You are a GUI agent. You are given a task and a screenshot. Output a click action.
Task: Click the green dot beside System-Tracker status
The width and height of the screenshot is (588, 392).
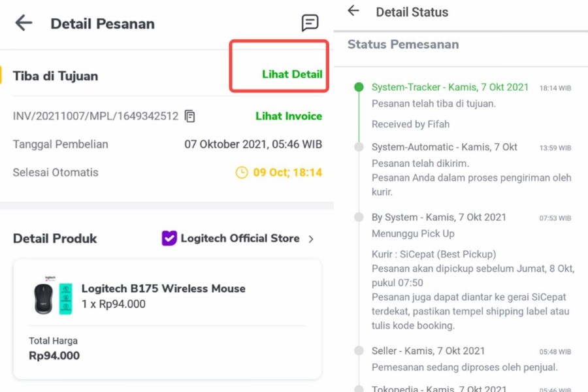coord(357,86)
